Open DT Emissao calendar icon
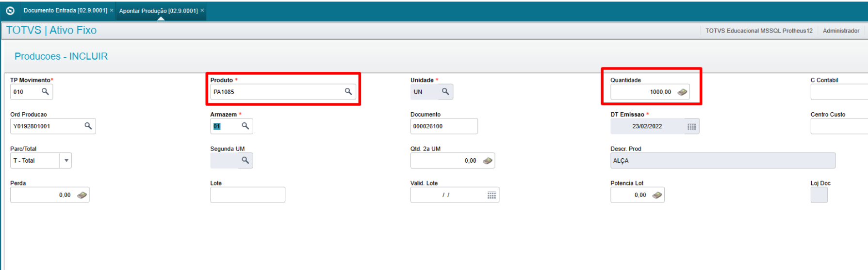 [692, 126]
